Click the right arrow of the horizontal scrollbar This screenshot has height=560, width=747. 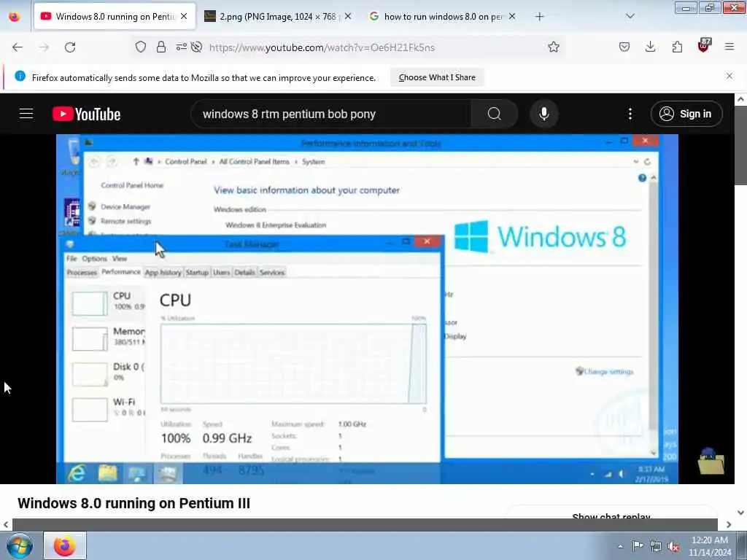[729, 524]
